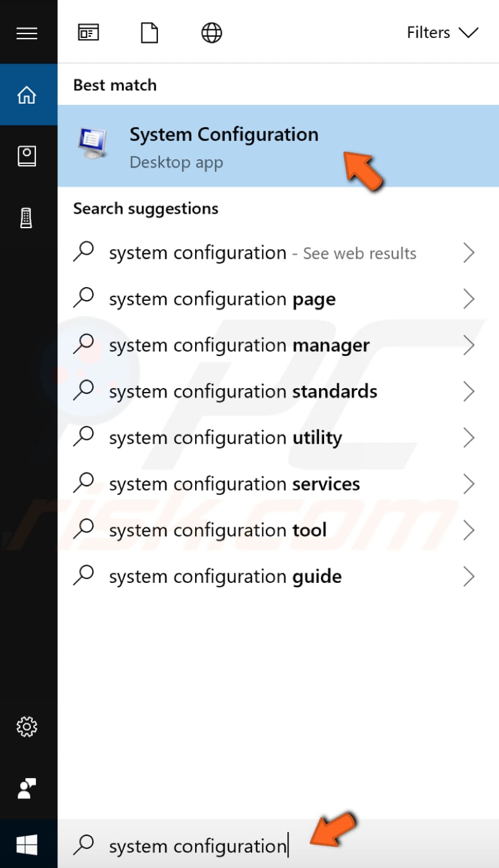Select the Documents filter icon

149,32
